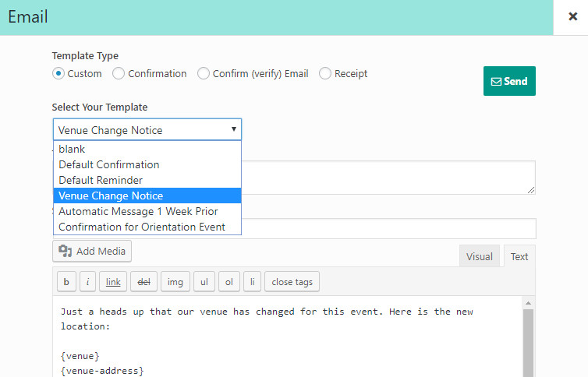Screen dimensions: 588x377
Task: Choose the blank template option
Action: point(147,149)
